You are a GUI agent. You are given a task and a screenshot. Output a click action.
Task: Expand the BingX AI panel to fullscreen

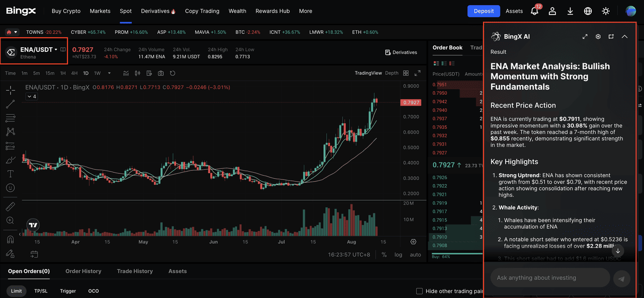tap(585, 37)
